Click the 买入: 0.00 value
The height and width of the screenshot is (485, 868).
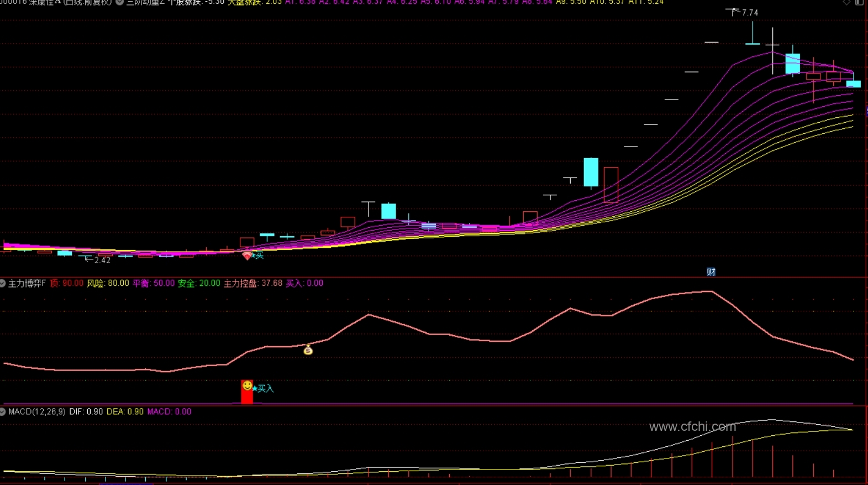pyautogui.click(x=304, y=283)
